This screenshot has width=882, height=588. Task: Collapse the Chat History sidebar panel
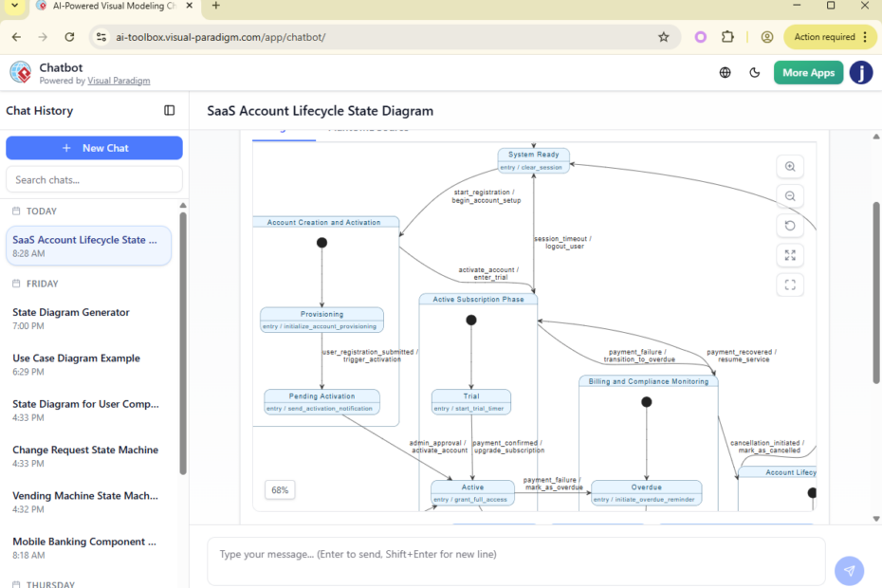pyautogui.click(x=169, y=110)
